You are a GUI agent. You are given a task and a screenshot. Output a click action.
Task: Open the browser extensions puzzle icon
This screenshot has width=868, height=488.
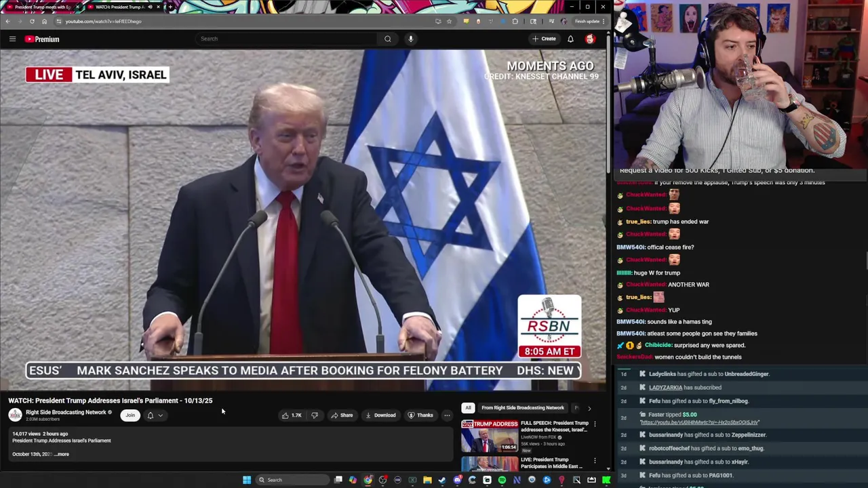tap(515, 21)
